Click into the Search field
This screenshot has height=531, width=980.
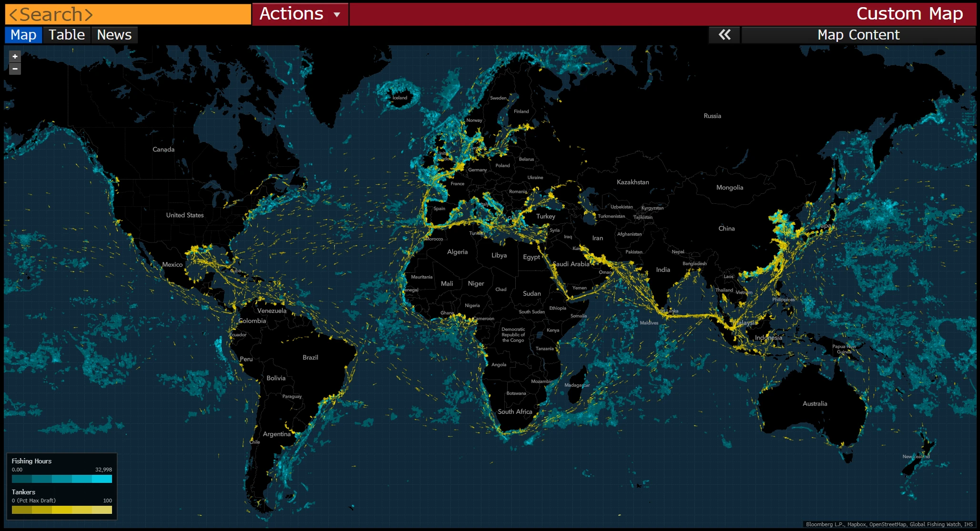(x=128, y=14)
